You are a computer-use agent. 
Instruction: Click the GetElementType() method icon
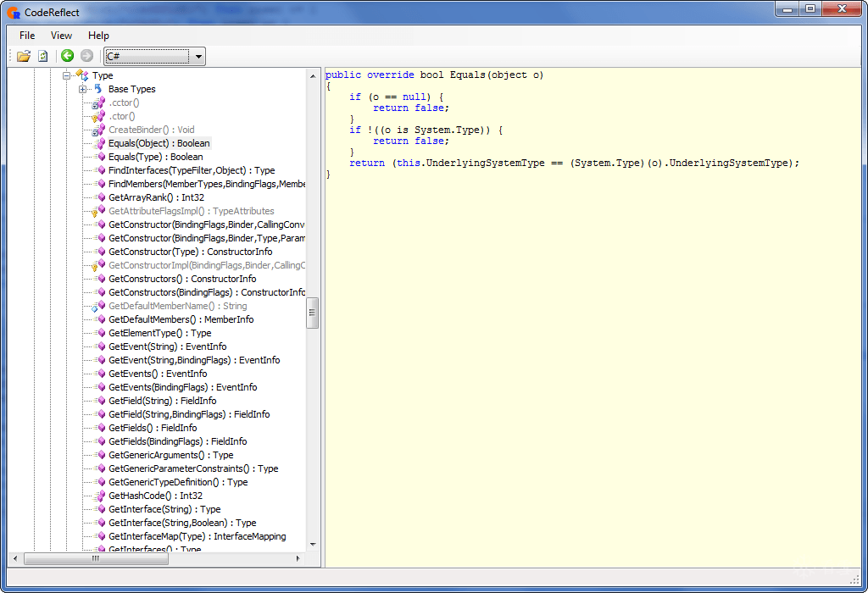tap(100, 333)
